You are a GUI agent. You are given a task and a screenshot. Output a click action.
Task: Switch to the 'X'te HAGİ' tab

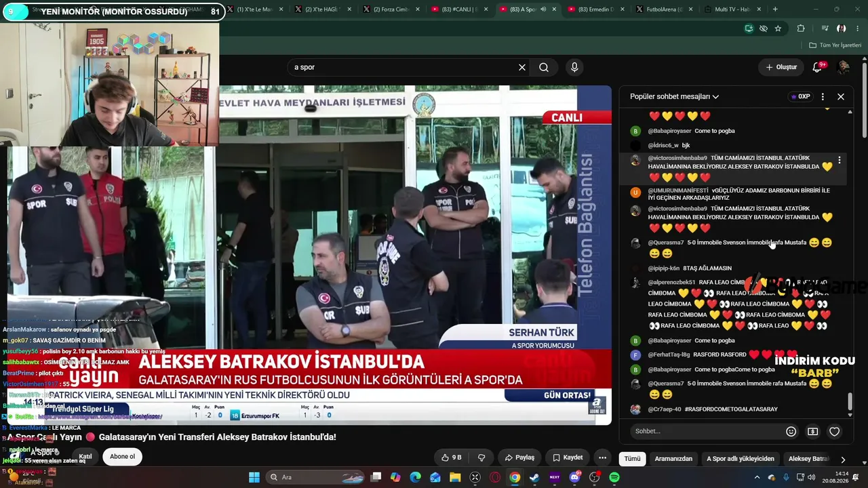coord(322,9)
